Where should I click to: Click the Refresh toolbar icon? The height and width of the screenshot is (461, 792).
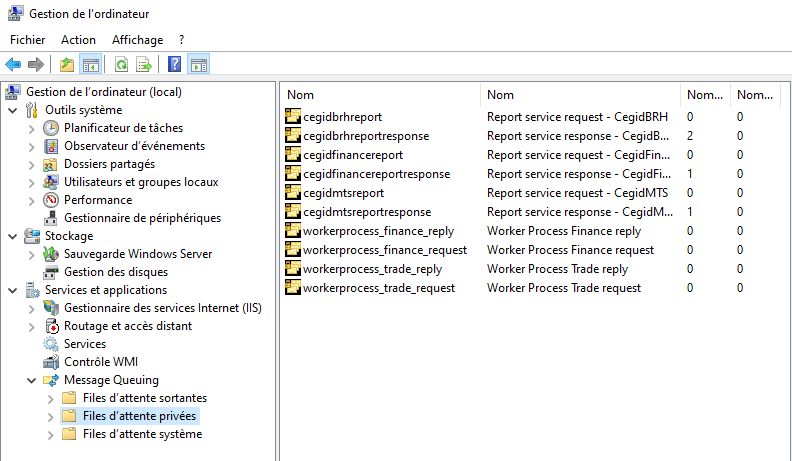click(121, 65)
